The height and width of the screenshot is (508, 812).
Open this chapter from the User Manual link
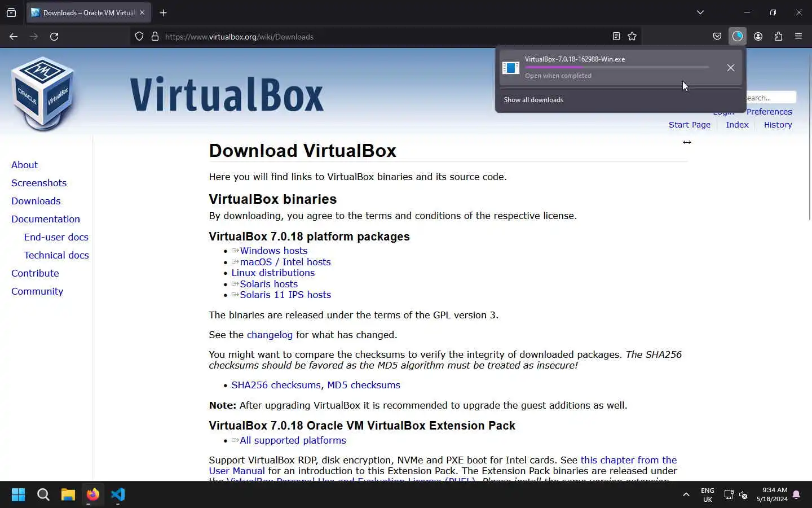(628, 460)
